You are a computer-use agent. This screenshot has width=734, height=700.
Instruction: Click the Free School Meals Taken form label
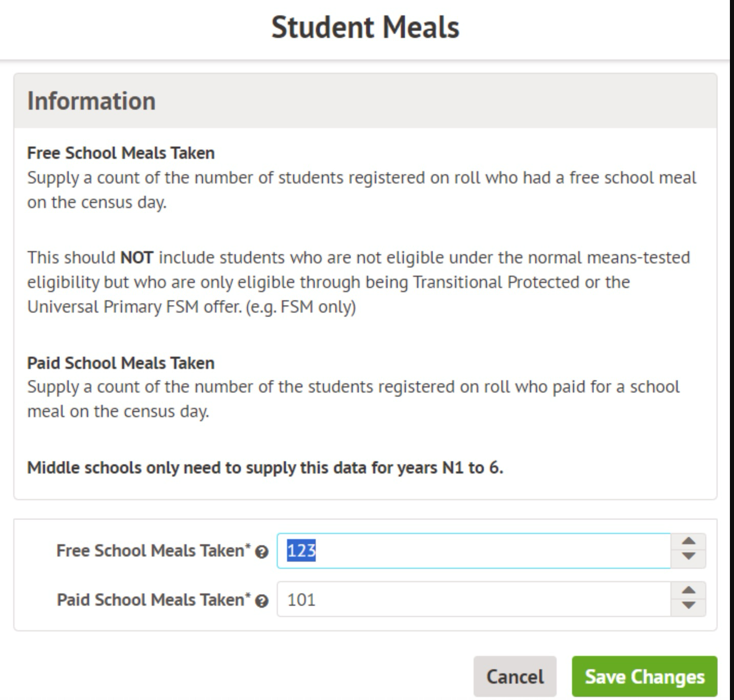[153, 550]
